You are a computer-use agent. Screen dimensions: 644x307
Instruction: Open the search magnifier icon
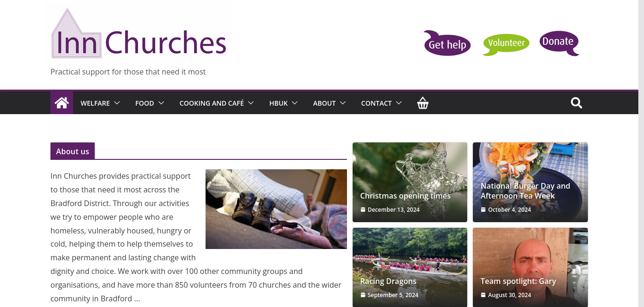click(x=577, y=103)
